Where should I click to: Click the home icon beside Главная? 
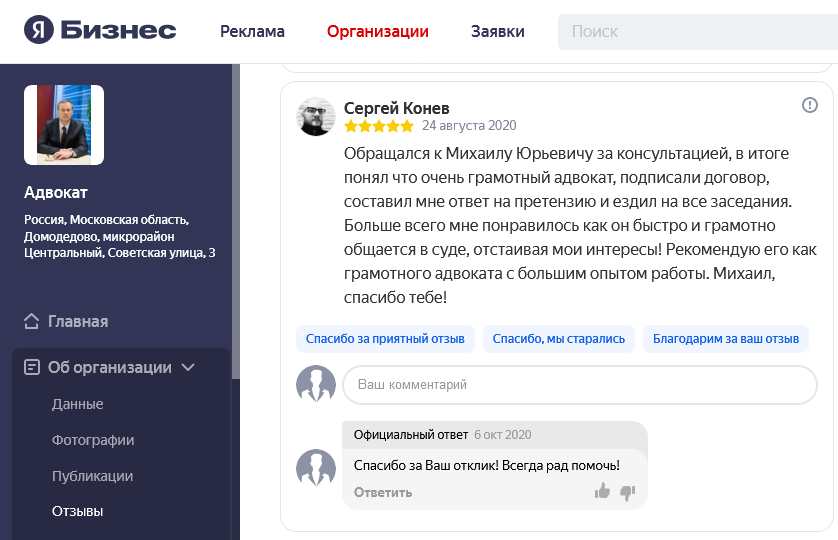tap(32, 322)
